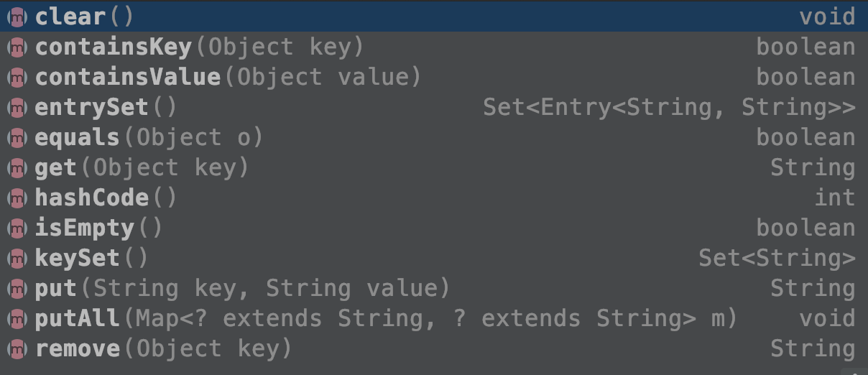Pick the hashCode() suggestion
This screenshot has height=375, width=868.
tap(434, 198)
